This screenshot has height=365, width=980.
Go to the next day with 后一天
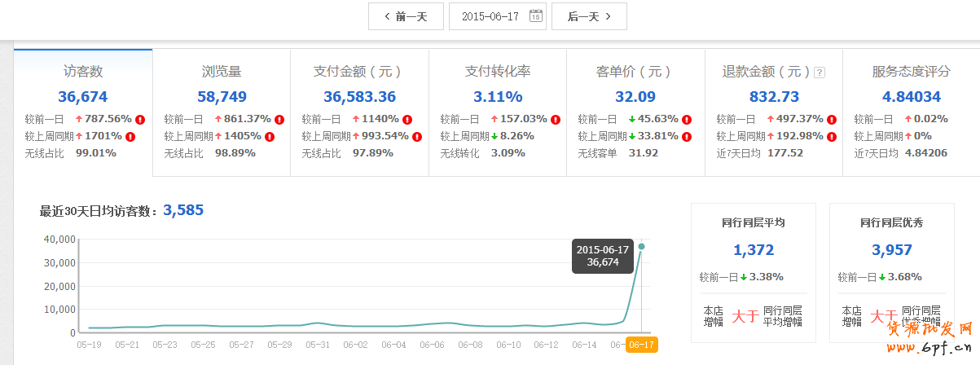(589, 16)
